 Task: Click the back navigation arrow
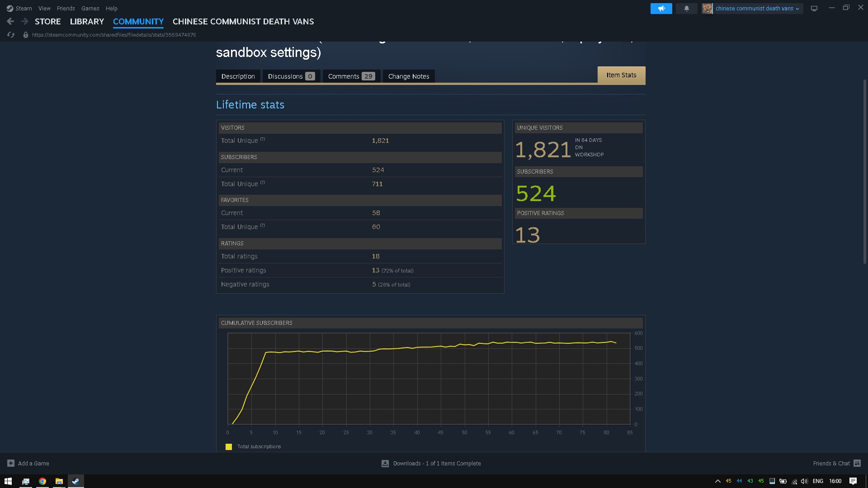pos(10,21)
